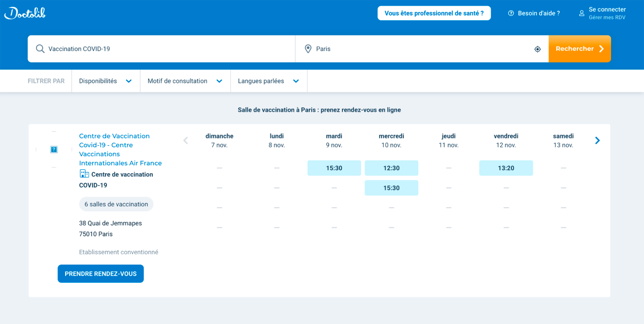The image size is (644, 324).
Task: Click the 6 salles de vaccination tag
Action: (116, 204)
